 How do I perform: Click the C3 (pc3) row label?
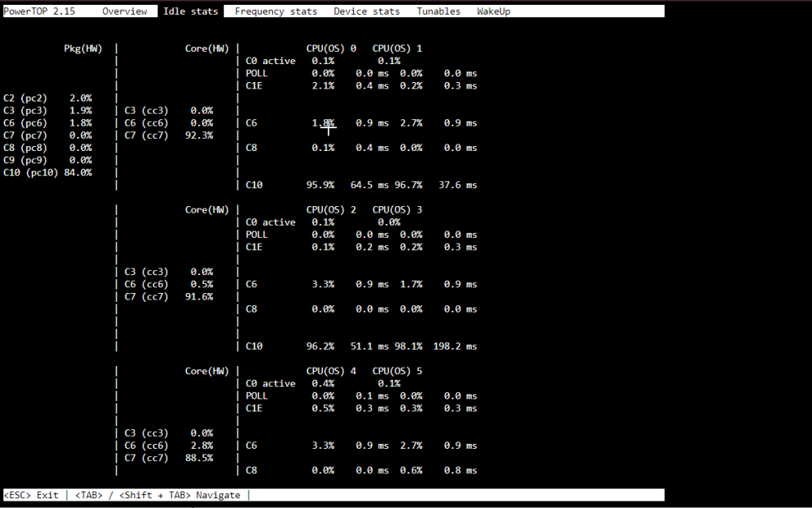click(x=25, y=110)
